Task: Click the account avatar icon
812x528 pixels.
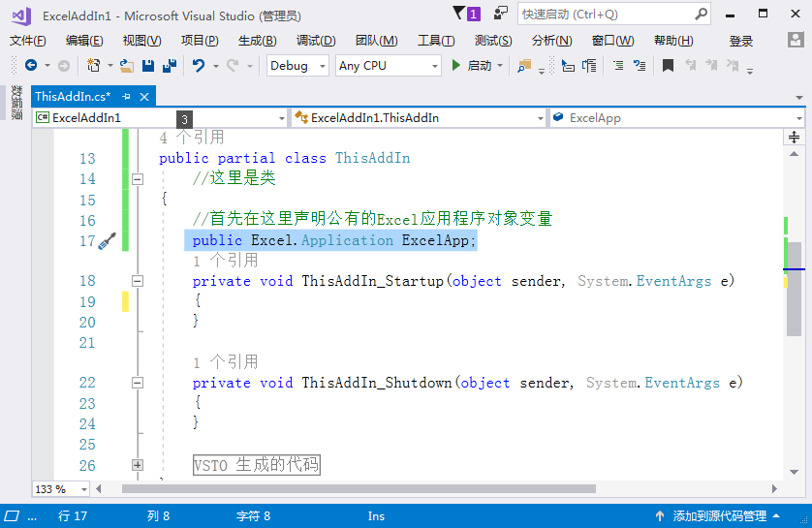Action: coord(796,40)
